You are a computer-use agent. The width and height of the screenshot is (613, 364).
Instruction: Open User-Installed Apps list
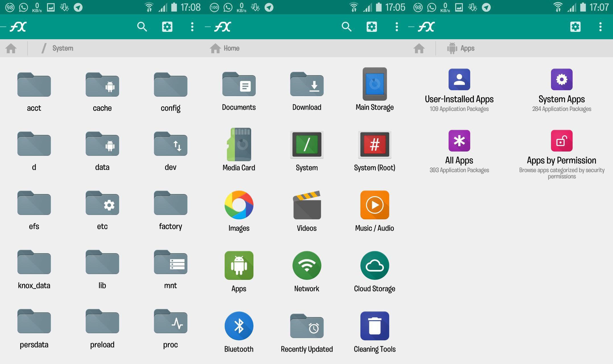(459, 79)
